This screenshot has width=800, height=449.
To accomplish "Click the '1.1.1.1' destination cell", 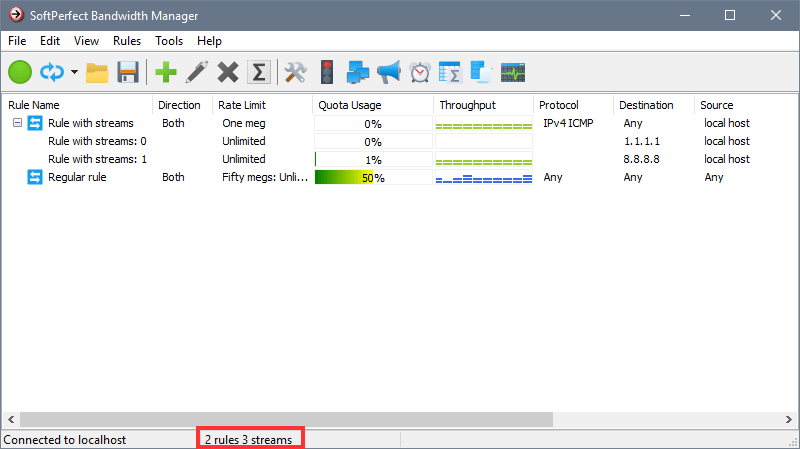I will click(642, 141).
